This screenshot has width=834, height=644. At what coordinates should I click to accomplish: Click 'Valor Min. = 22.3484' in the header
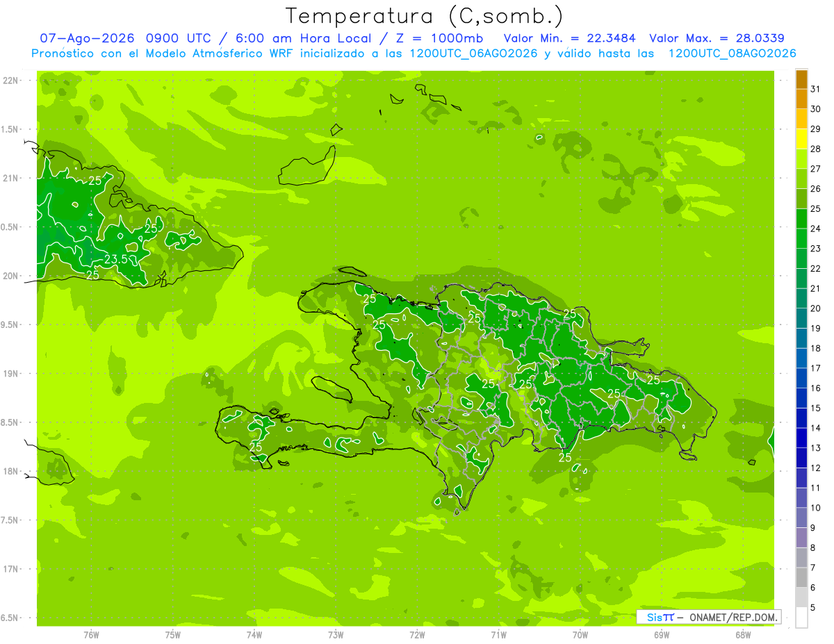[569, 38]
